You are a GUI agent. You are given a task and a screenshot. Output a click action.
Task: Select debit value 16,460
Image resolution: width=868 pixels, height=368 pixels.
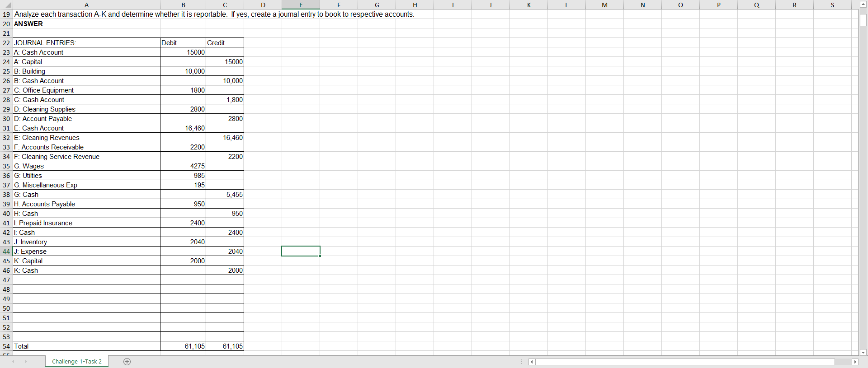[x=183, y=128]
